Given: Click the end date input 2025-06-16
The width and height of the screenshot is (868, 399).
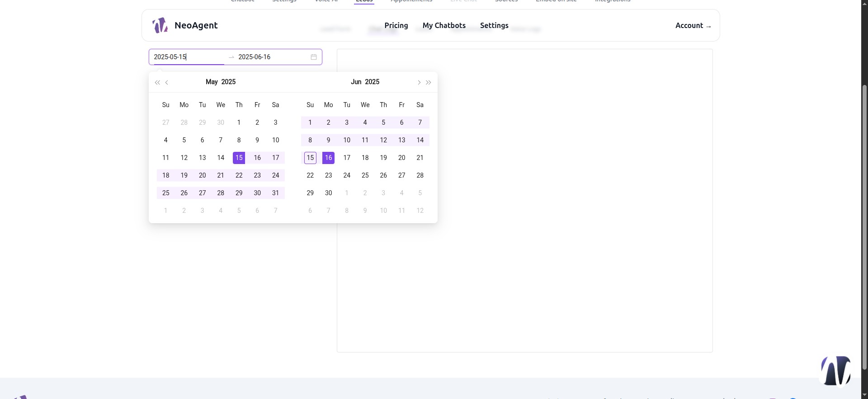Looking at the screenshot, I should [273, 57].
